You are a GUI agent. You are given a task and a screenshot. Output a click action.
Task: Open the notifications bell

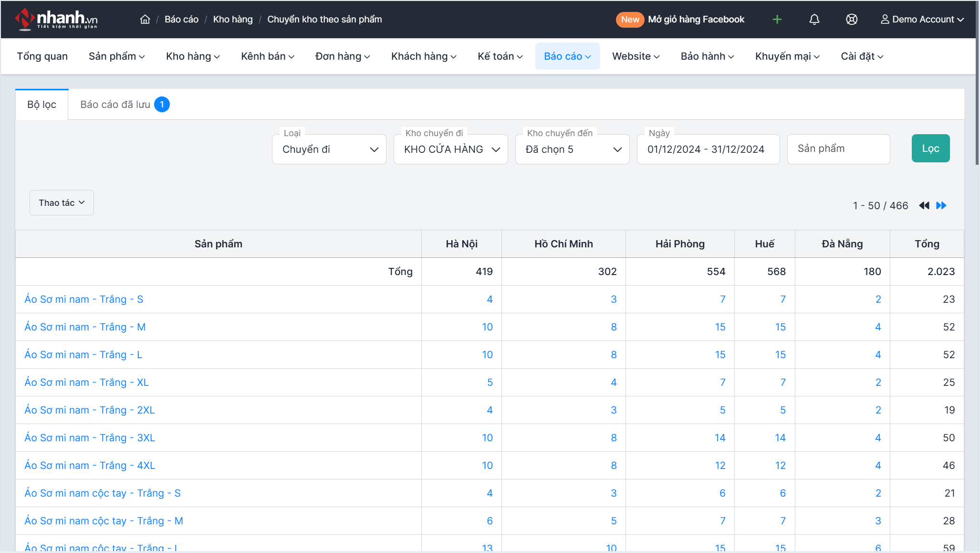click(814, 19)
